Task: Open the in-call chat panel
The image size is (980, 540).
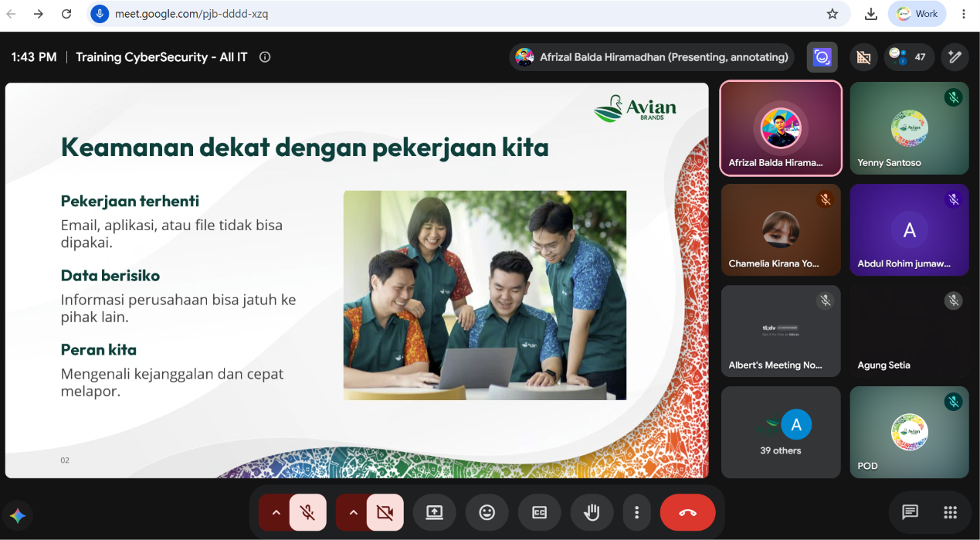Action: (910, 512)
